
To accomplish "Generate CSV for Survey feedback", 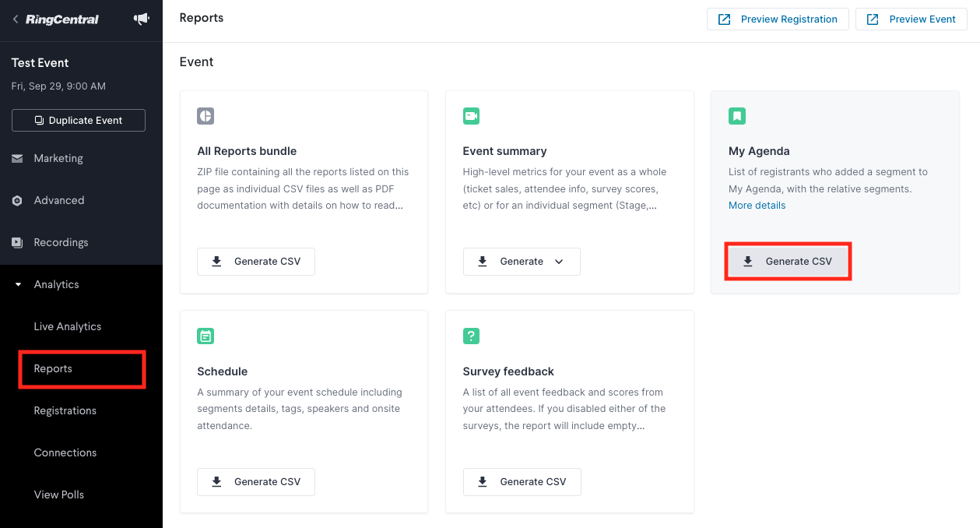I will coord(522,482).
